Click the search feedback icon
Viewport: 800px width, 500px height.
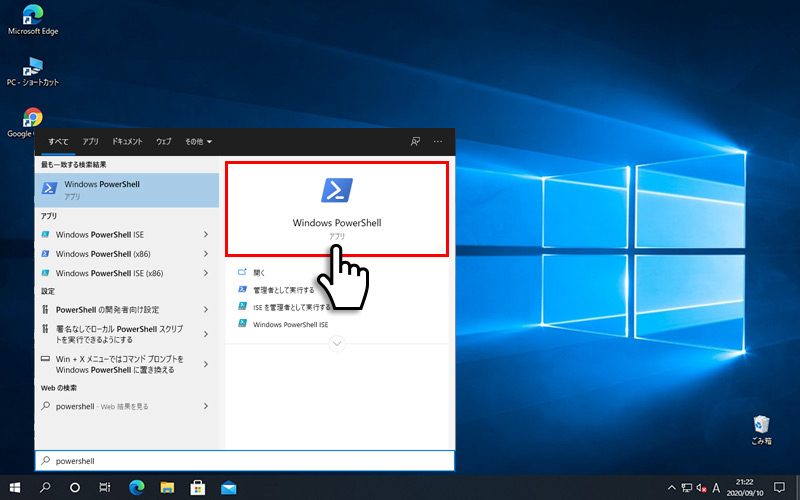point(415,141)
